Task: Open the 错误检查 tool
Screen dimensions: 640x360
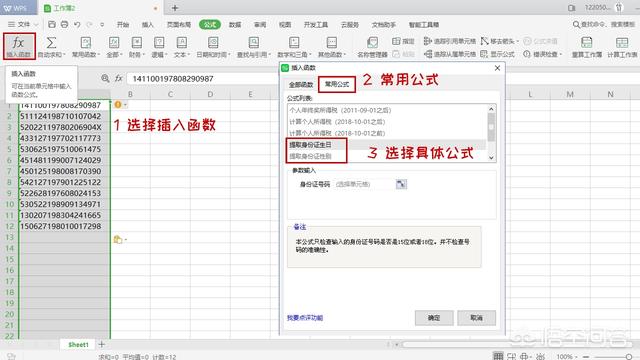Action: pyautogui.click(x=543, y=54)
